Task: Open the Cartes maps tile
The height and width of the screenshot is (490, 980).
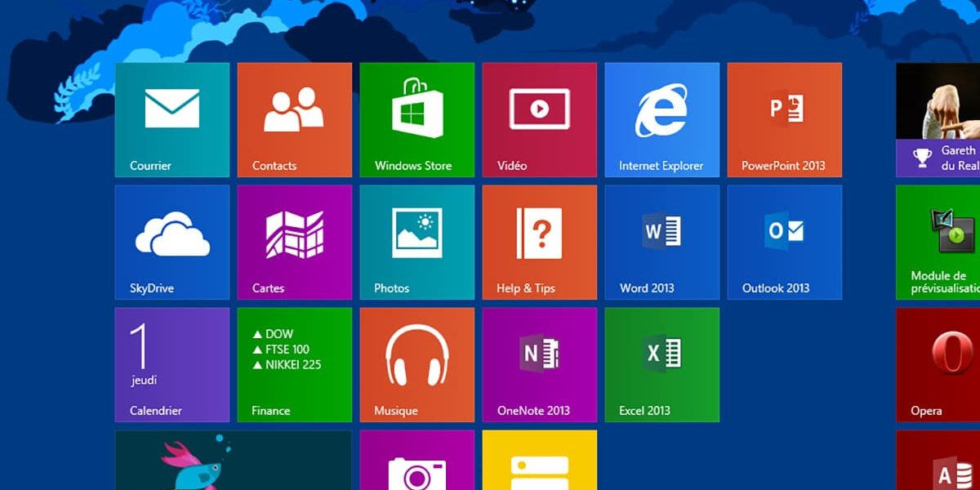Action: click(294, 242)
